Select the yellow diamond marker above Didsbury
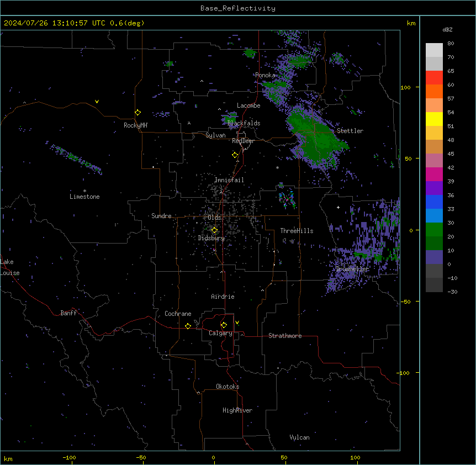 pyautogui.click(x=214, y=230)
